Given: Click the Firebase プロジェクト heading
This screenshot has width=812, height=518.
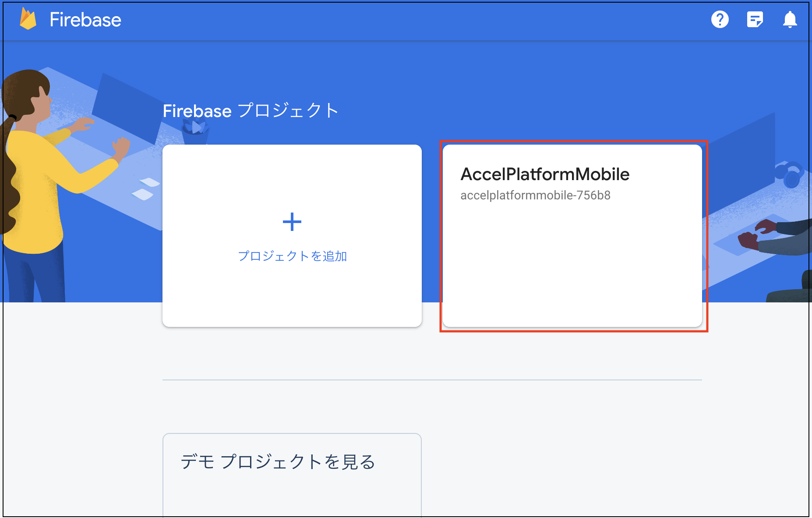Looking at the screenshot, I should point(251,110).
